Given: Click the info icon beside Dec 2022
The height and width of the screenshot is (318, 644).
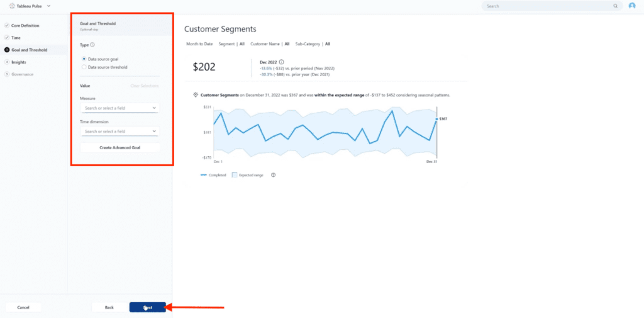Looking at the screenshot, I should click(x=281, y=62).
